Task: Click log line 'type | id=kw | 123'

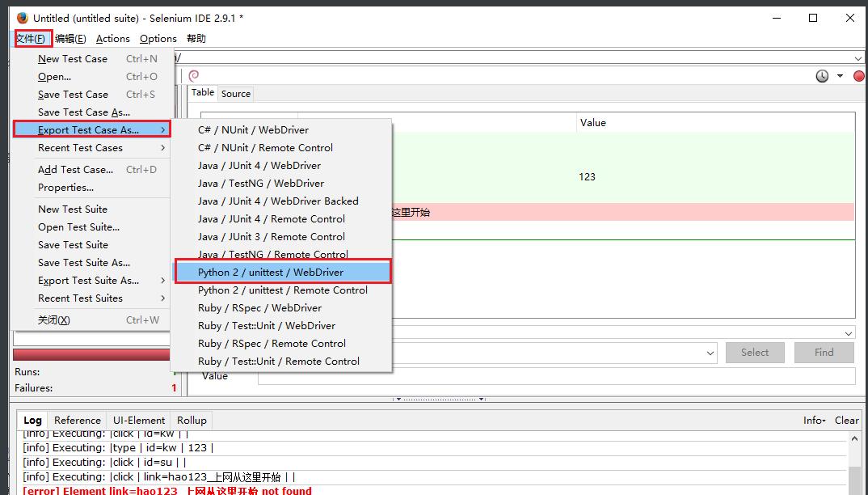Action: tap(118, 447)
